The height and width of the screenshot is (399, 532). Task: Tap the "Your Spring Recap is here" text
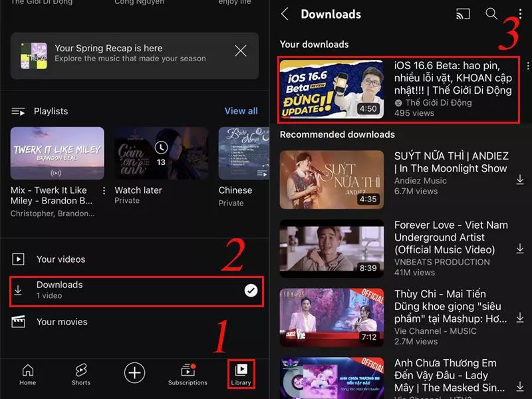[x=108, y=48]
